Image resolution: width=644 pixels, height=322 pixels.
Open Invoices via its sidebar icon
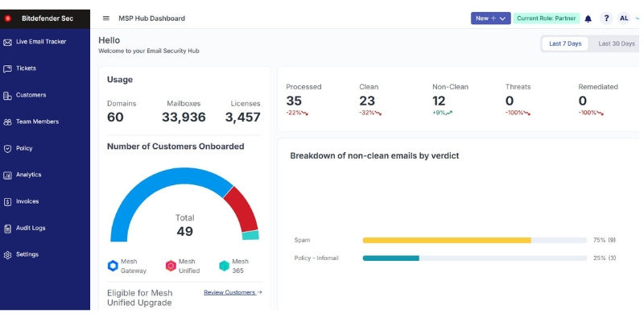[x=8, y=202]
